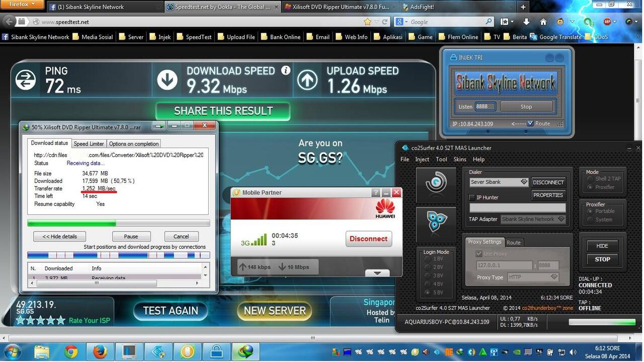Select 5 BV login mode

(x=428, y=293)
